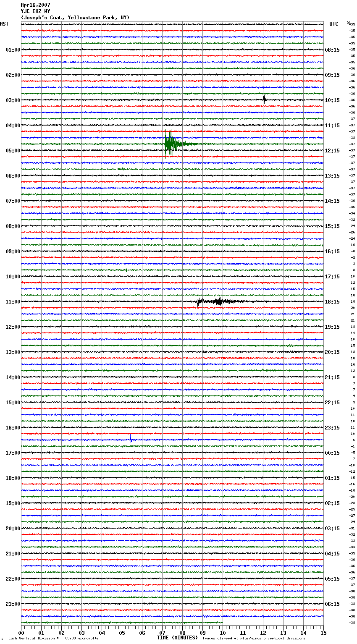
Task: Click the '15:00' MST time label
Action: [13, 403]
